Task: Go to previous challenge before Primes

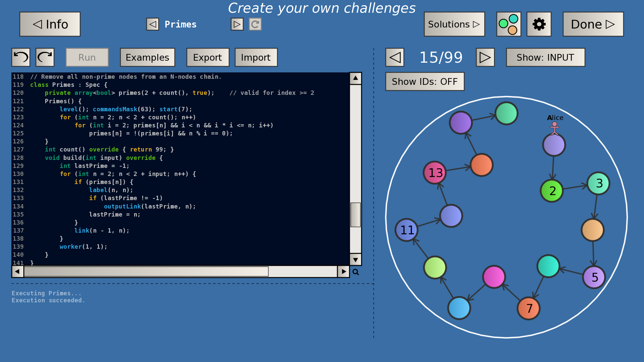Action: 153,24
